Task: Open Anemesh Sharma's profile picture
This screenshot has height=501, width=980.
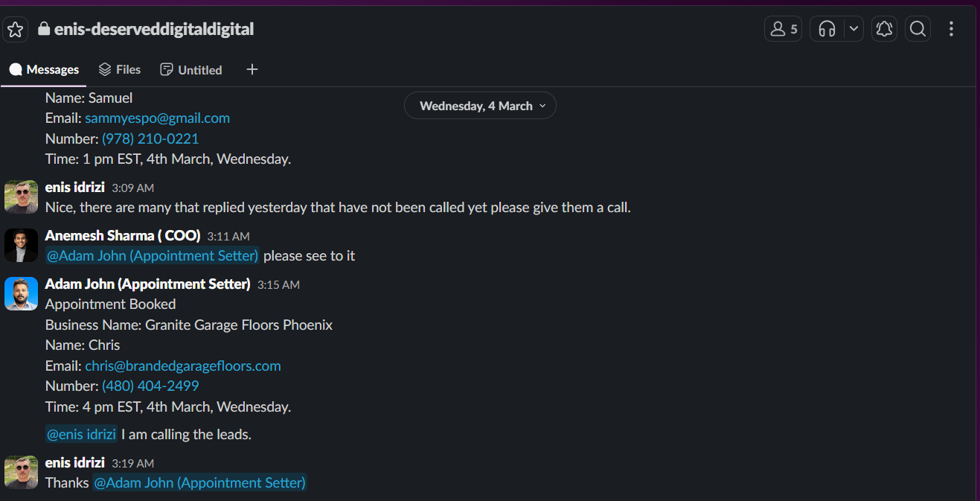Action: point(21,245)
